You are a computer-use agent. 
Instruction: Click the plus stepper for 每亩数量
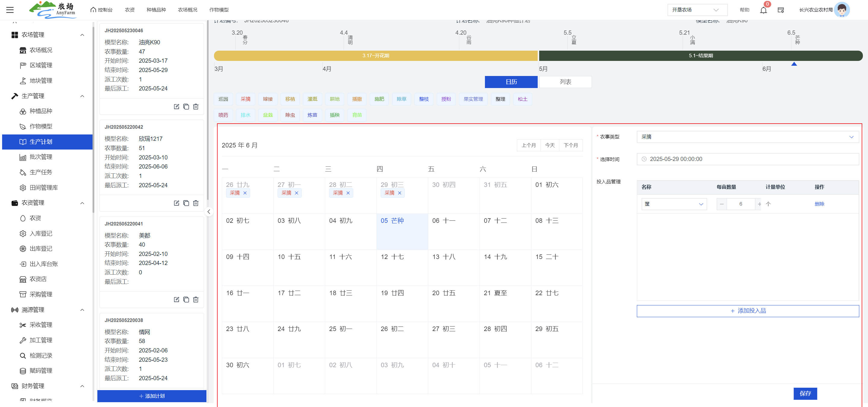(759, 204)
